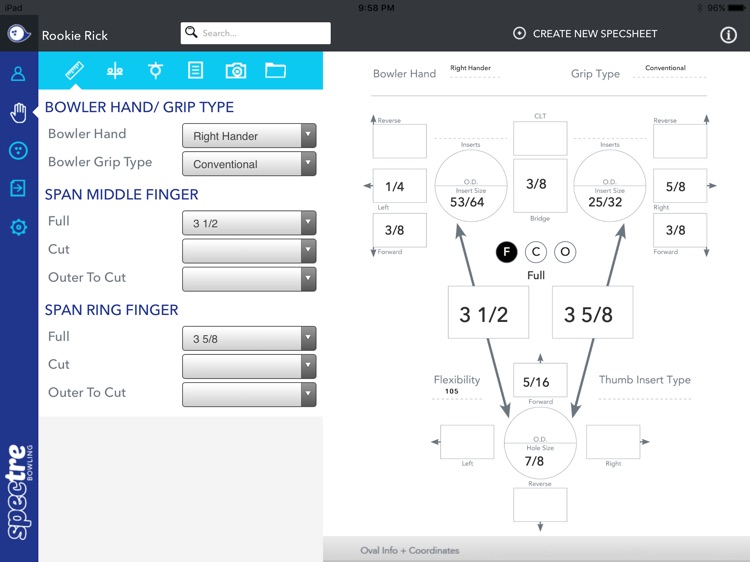Select the hand measurements sidebar icon
This screenshot has height=562, width=750.
pyautogui.click(x=18, y=112)
